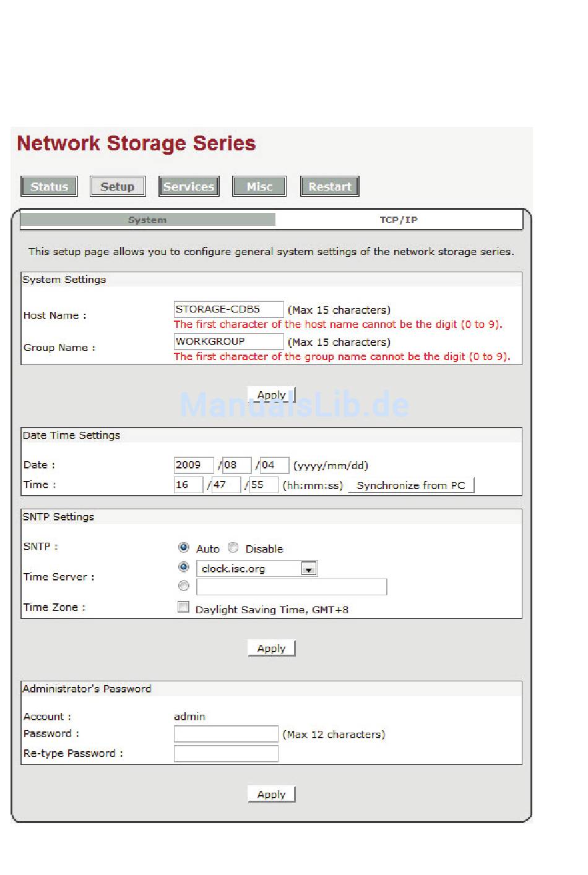Click the Time Zone label
The width and height of the screenshot is (588, 875).
(54, 607)
